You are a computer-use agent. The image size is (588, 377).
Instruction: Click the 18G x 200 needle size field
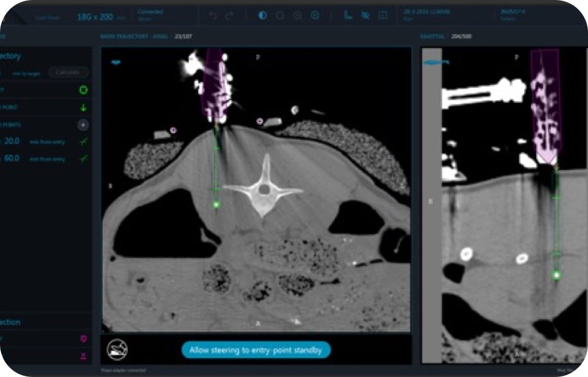[x=95, y=17]
